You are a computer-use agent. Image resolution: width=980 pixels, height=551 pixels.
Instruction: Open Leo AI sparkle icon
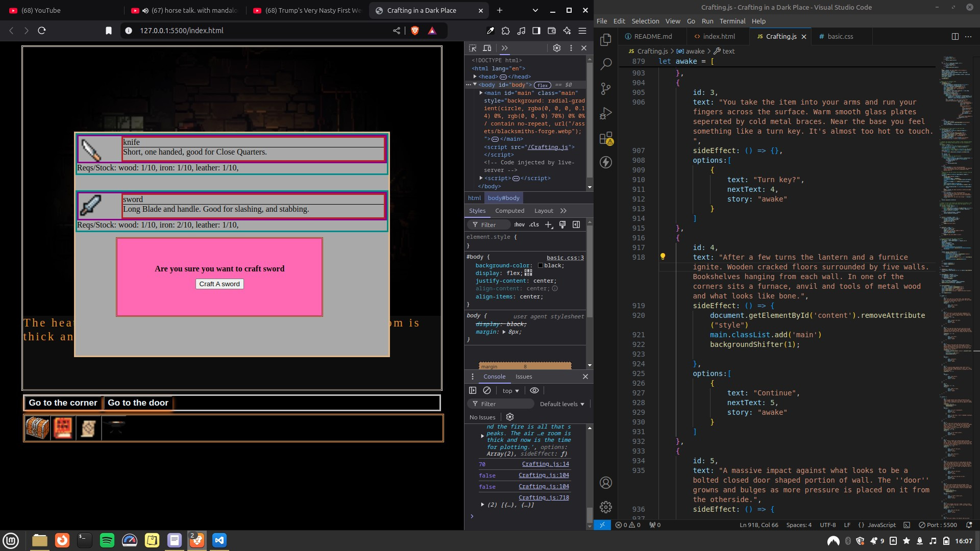point(567,31)
